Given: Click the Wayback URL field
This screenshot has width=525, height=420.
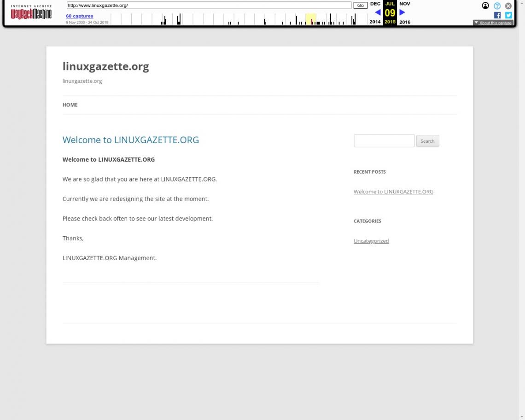Looking at the screenshot, I should pos(209,6).
